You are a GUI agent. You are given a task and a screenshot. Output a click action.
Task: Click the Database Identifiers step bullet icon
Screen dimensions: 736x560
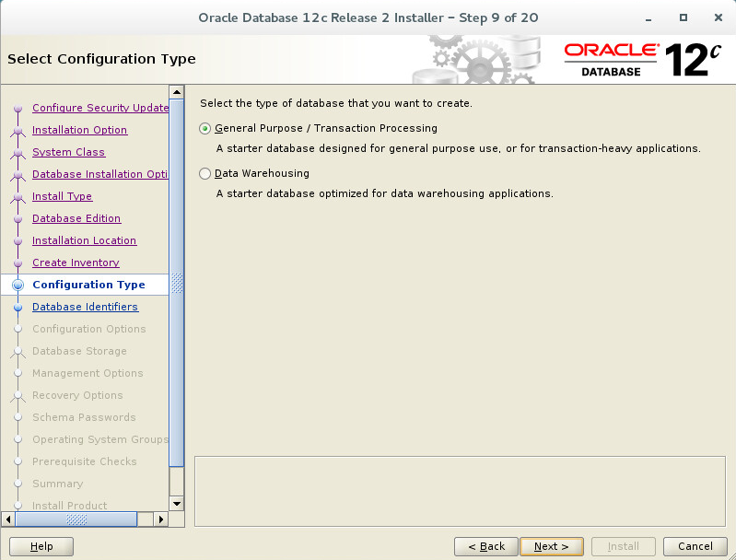(18, 308)
